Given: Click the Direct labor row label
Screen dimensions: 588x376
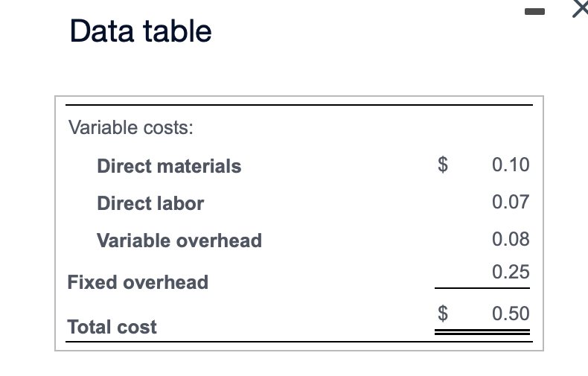Looking at the screenshot, I should pos(150,203).
